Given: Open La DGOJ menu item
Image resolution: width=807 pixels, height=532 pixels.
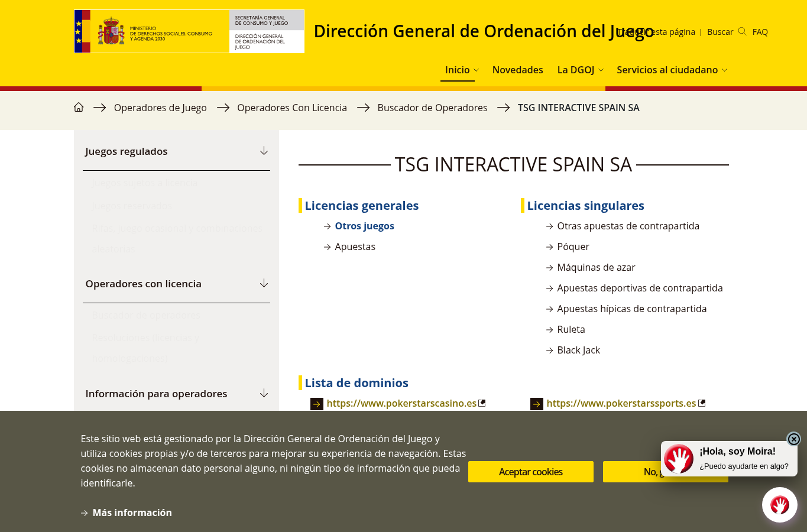Looking at the screenshot, I should [576, 70].
